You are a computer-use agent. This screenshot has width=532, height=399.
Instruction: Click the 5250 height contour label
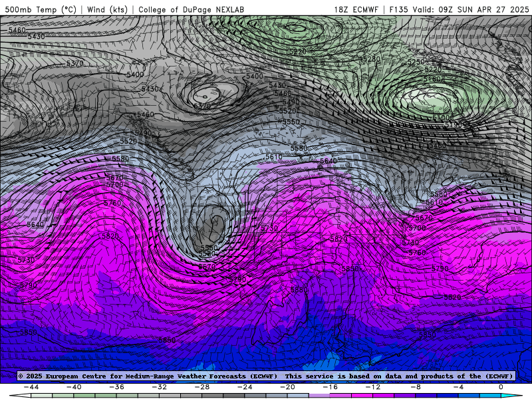[x=416, y=62]
